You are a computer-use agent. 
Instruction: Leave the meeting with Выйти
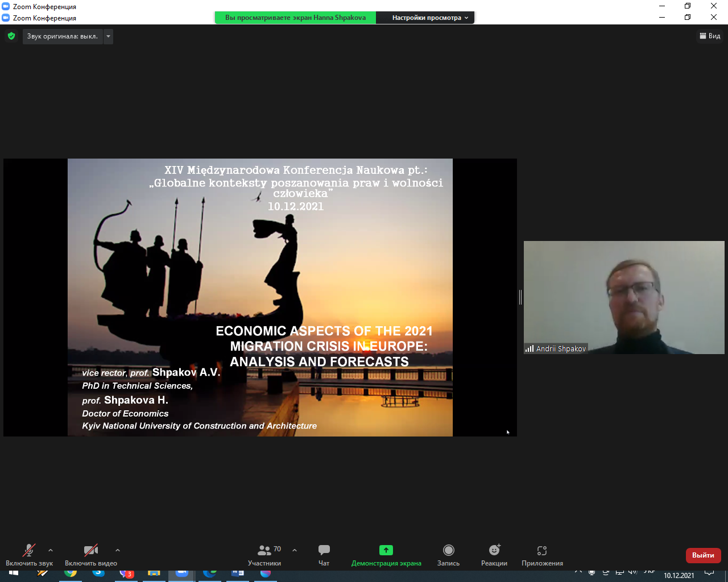(x=703, y=555)
